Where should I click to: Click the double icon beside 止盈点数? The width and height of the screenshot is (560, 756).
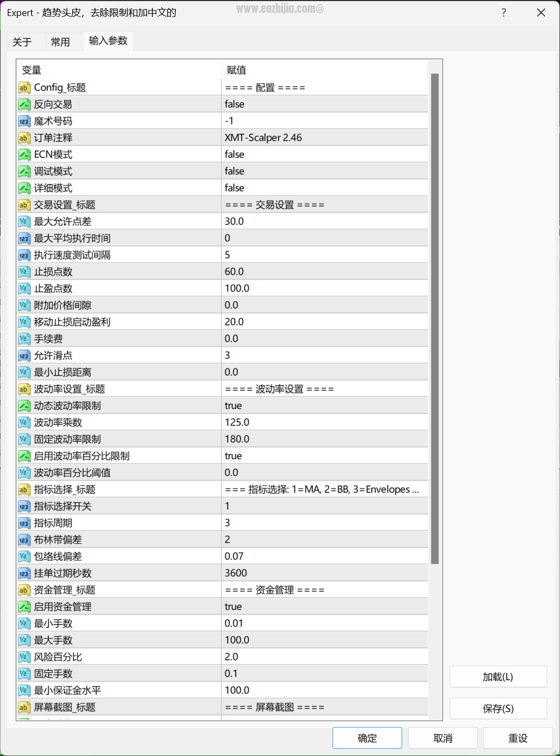click(24, 289)
